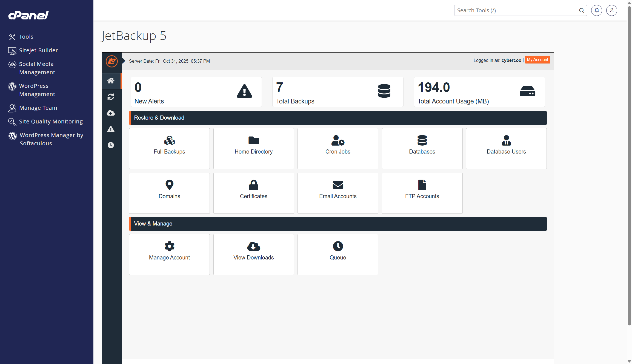Screen dimensions: 632x364
Task: Click the My Account orange button
Action: coord(537,60)
